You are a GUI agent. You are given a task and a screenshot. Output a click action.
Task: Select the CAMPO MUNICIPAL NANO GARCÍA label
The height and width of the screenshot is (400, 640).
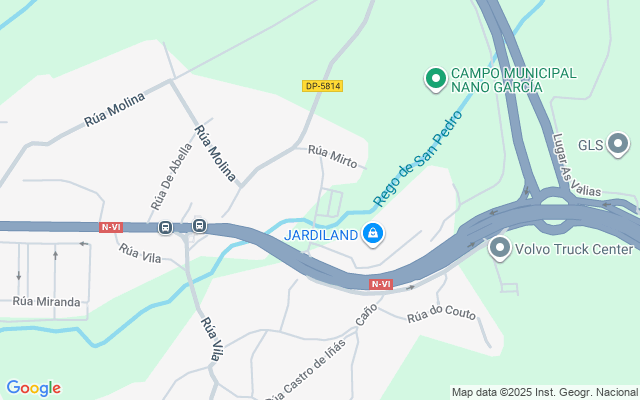513,80
